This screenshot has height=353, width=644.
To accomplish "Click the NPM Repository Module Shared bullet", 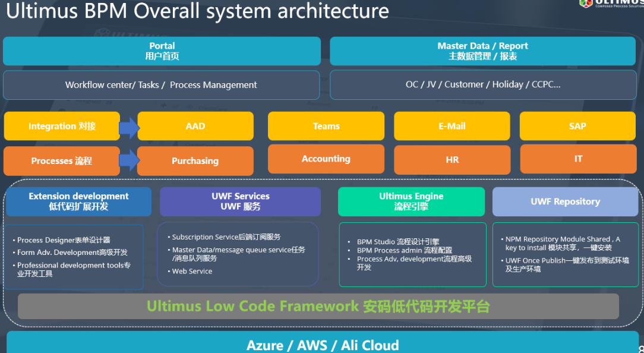I will (561, 243).
